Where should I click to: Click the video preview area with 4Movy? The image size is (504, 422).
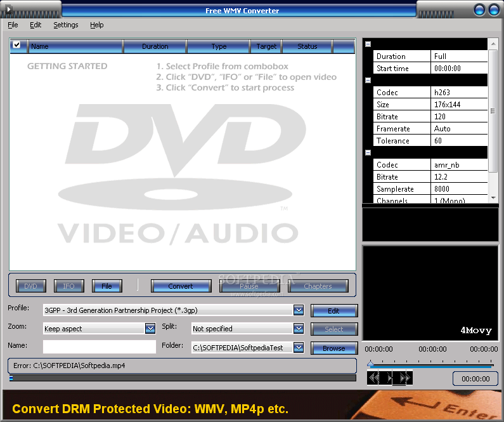click(430, 293)
